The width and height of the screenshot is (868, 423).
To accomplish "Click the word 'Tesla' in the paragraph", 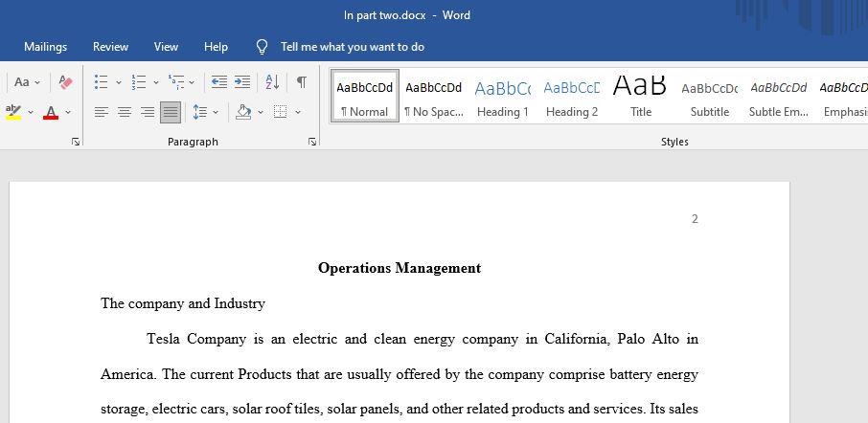I will pos(163,339).
